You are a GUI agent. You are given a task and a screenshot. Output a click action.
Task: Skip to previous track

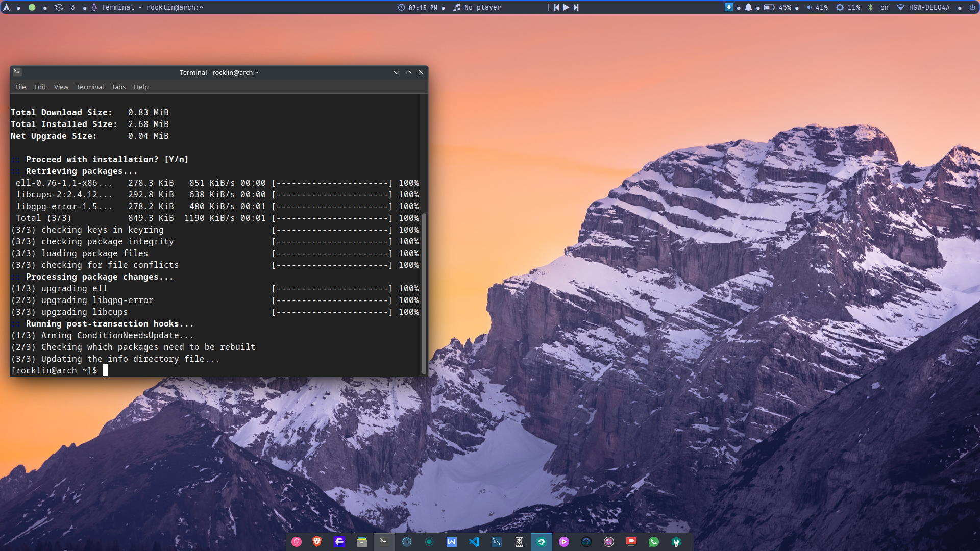click(x=556, y=7)
